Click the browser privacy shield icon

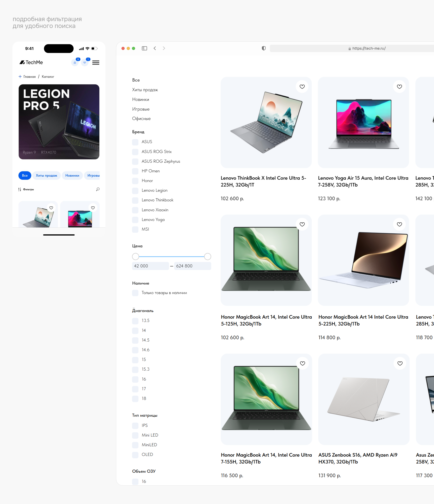tap(264, 48)
